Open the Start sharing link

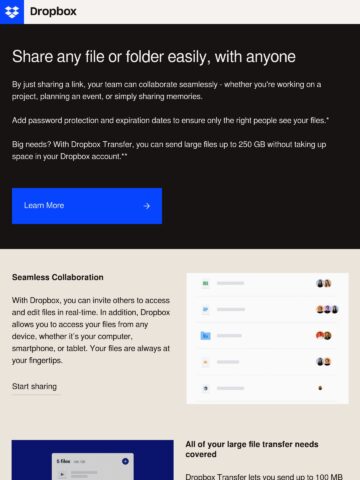pos(34,387)
